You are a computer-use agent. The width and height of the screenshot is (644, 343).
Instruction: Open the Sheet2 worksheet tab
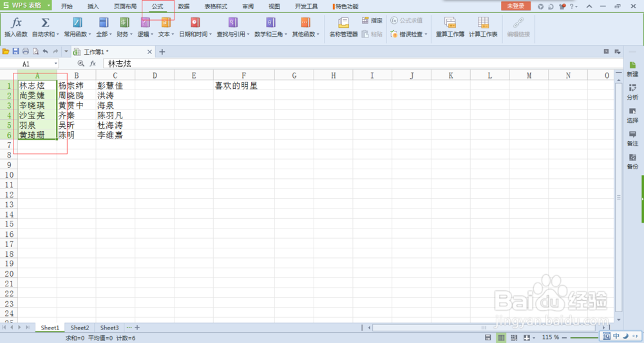pyautogui.click(x=80, y=328)
